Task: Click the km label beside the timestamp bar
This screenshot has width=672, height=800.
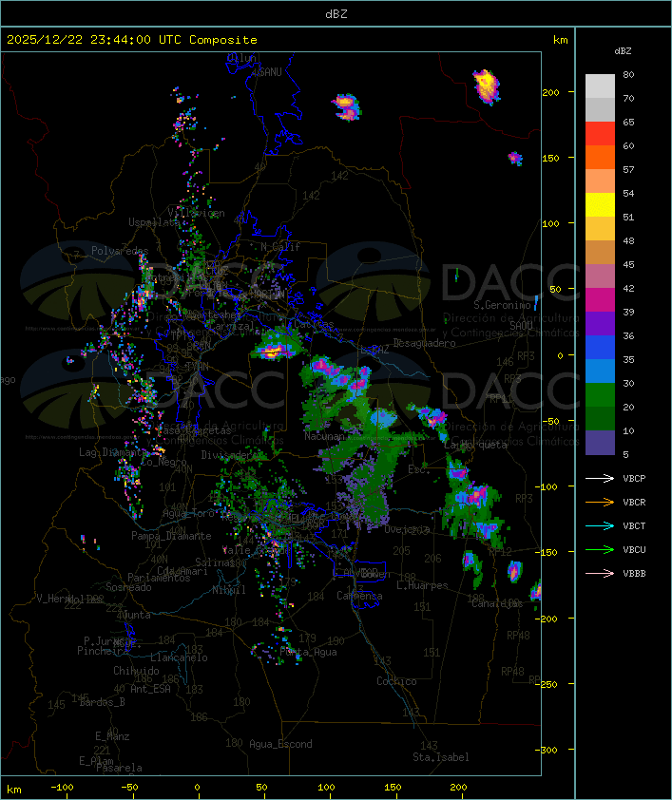Action: (560, 40)
